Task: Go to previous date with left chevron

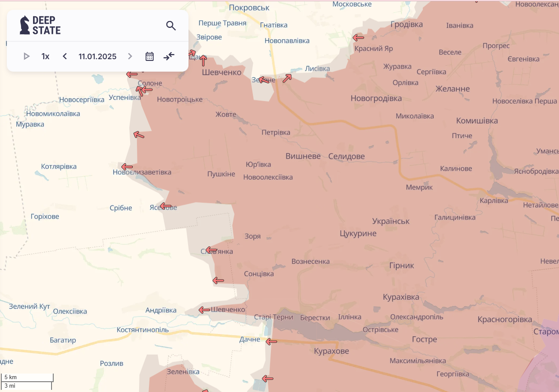Action: tap(65, 56)
